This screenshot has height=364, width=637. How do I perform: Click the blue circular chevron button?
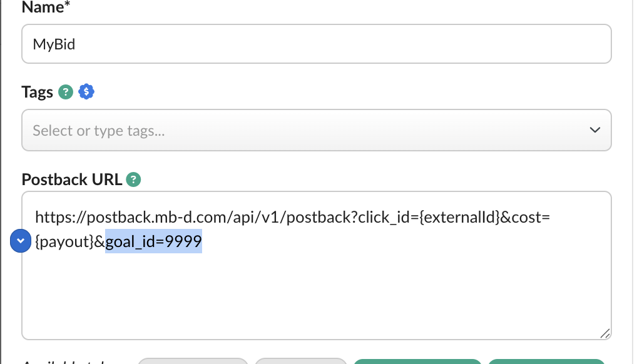tap(21, 241)
